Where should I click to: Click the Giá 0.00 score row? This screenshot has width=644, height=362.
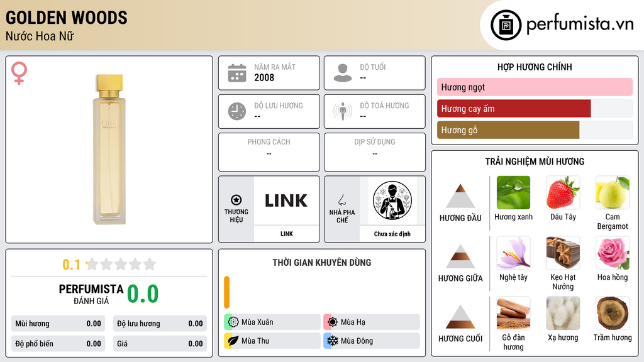click(160, 344)
